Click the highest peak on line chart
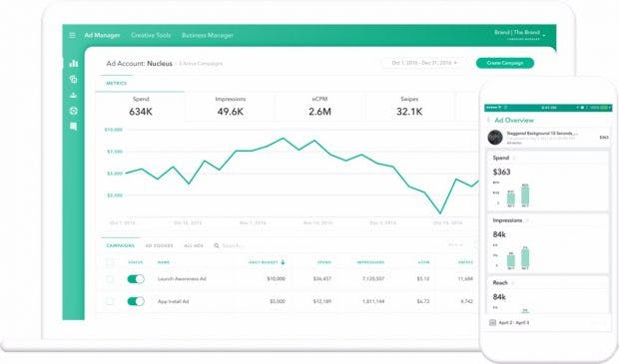619x364 pixels. [283, 138]
